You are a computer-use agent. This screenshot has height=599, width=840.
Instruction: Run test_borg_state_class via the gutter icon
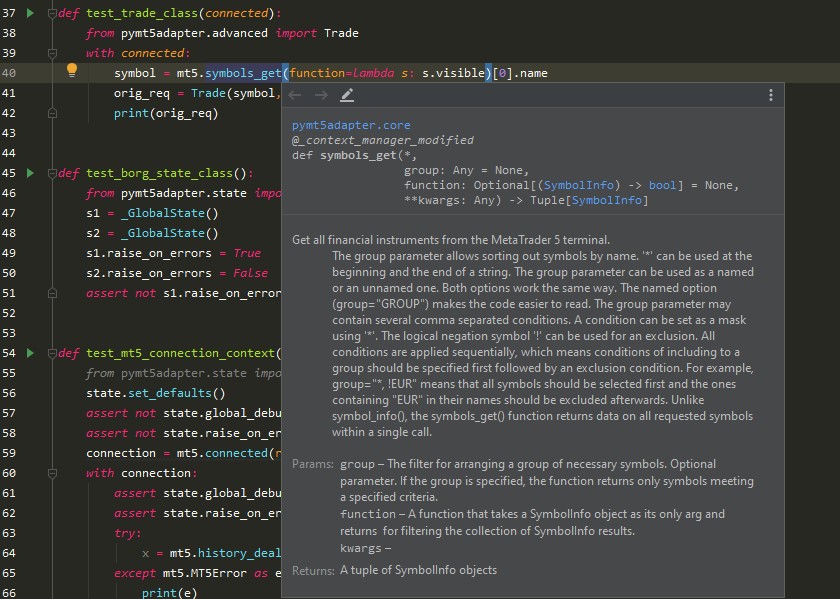tap(30, 173)
